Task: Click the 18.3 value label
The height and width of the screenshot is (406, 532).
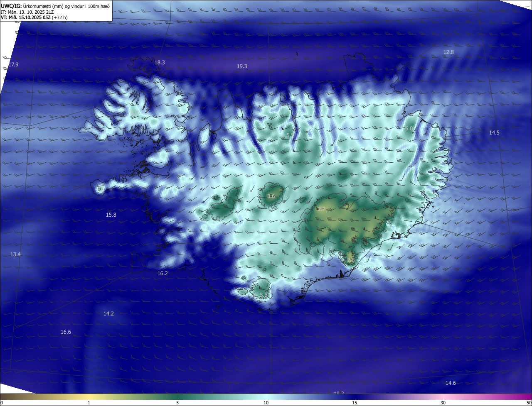Action: (x=160, y=63)
